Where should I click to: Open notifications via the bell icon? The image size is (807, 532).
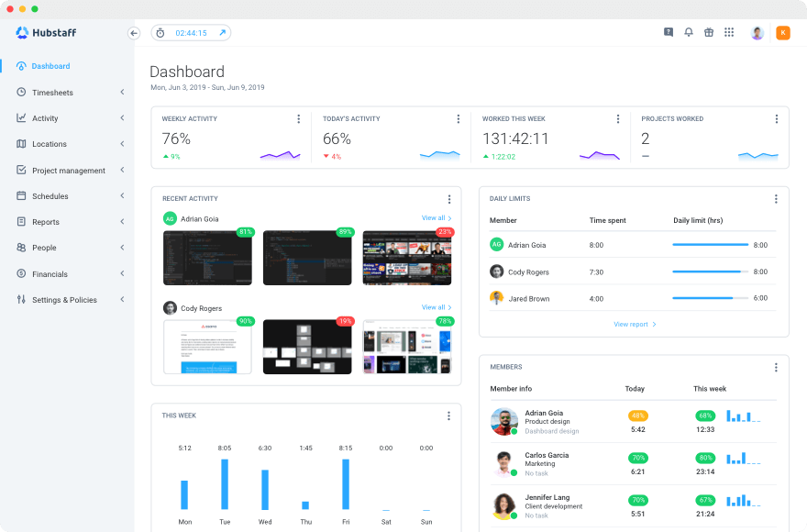[689, 31]
